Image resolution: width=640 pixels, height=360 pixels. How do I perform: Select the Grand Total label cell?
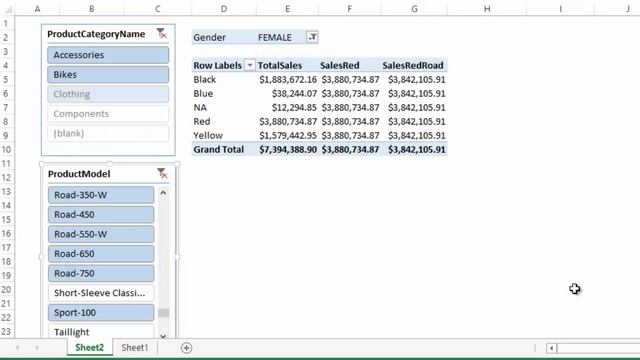pyautogui.click(x=224, y=149)
